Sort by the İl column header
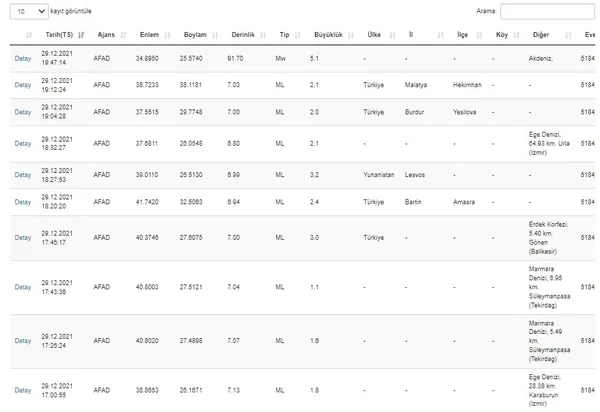This screenshot has width=600, height=412. tap(410, 35)
